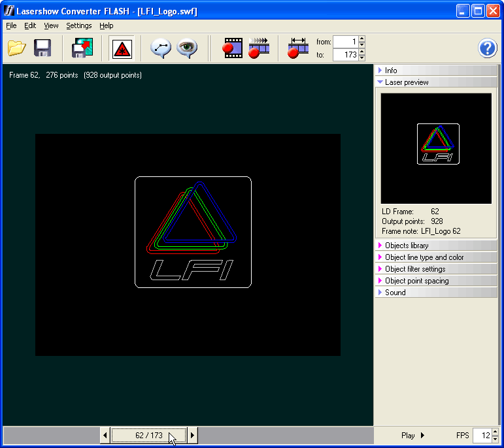Click the 'to' frame input field
This screenshot has width=504, height=448.
pyautogui.click(x=346, y=55)
